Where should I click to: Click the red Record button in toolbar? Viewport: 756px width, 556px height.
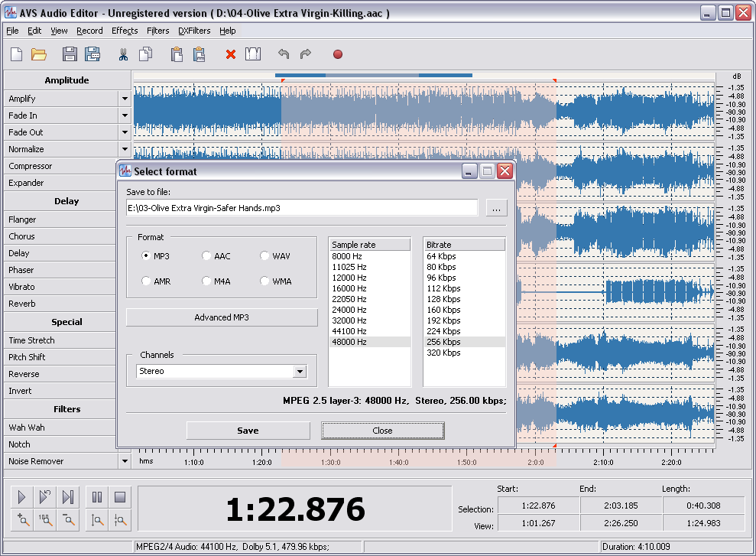337,54
